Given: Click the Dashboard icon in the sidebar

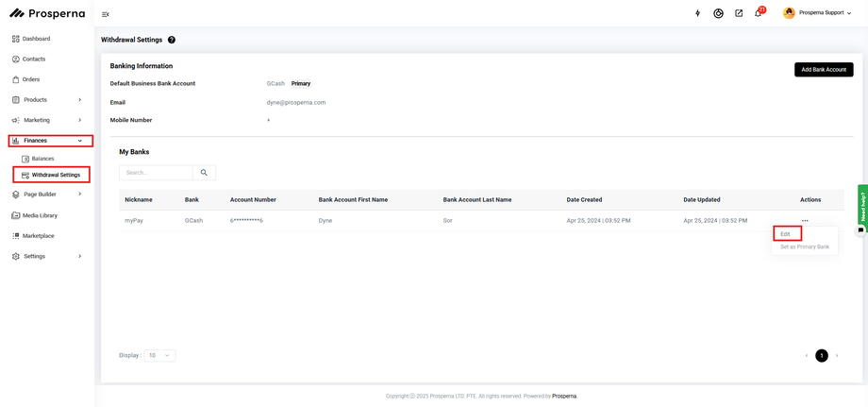Looking at the screenshot, I should point(15,39).
